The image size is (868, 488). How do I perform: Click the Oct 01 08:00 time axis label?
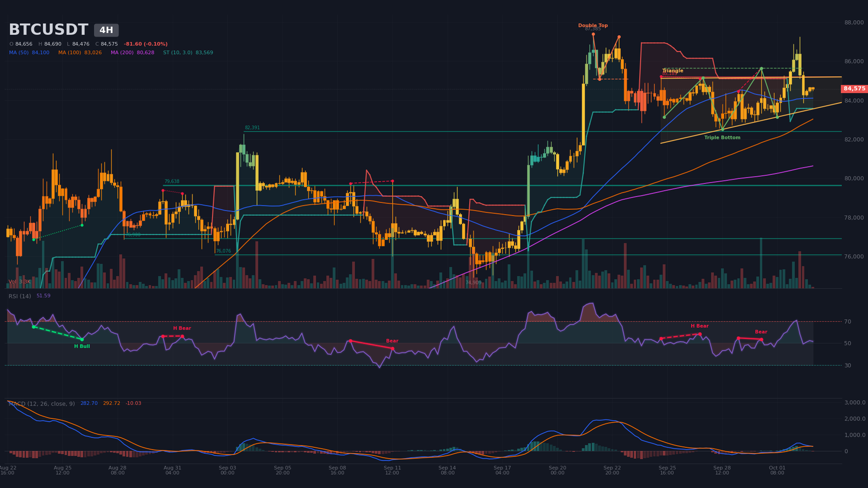777,470
